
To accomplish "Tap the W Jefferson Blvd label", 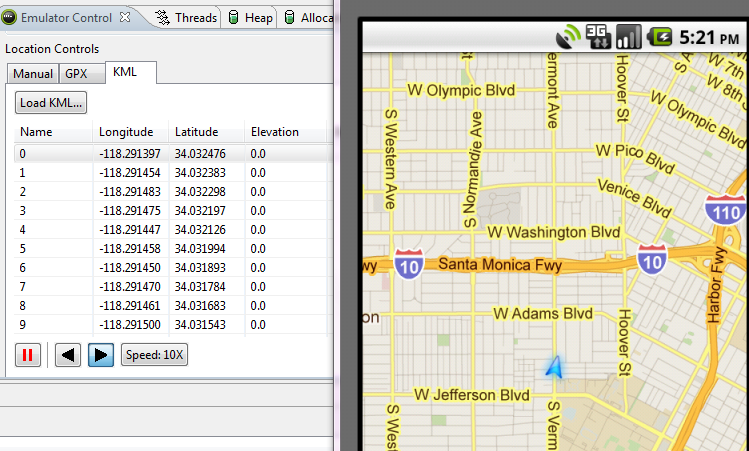I will pos(472,395).
